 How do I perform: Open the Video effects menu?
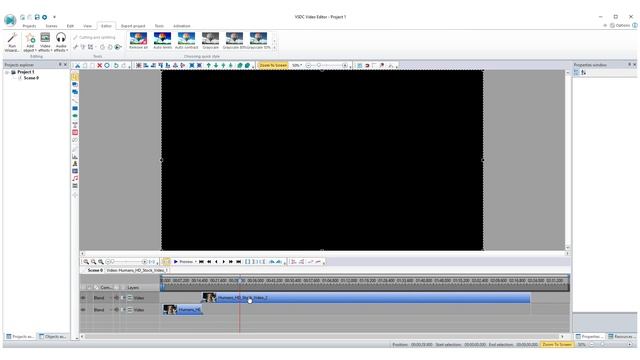[45, 42]
